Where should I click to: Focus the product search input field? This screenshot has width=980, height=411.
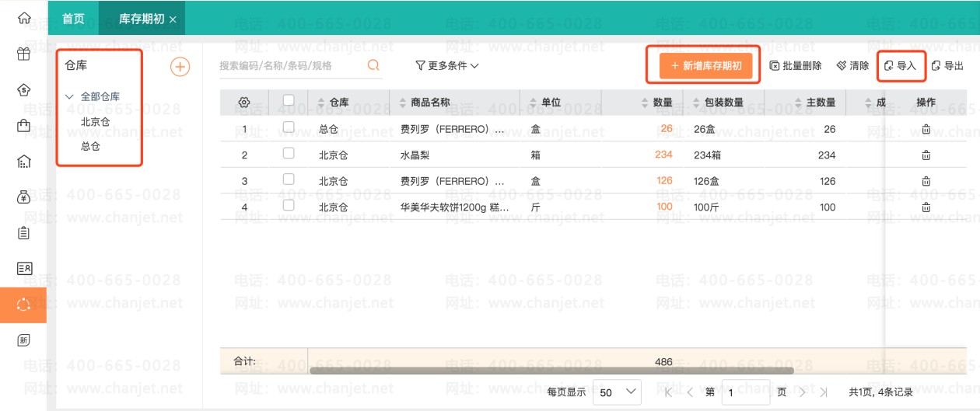tap(292, 66)
